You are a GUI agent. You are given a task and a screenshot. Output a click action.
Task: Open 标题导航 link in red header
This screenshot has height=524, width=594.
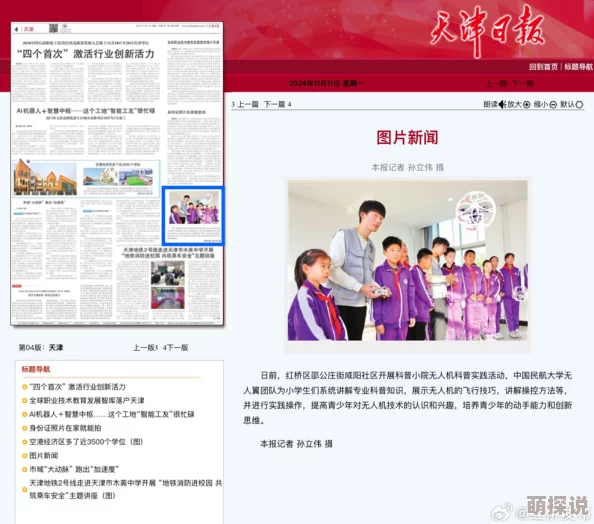click(578, 67)
